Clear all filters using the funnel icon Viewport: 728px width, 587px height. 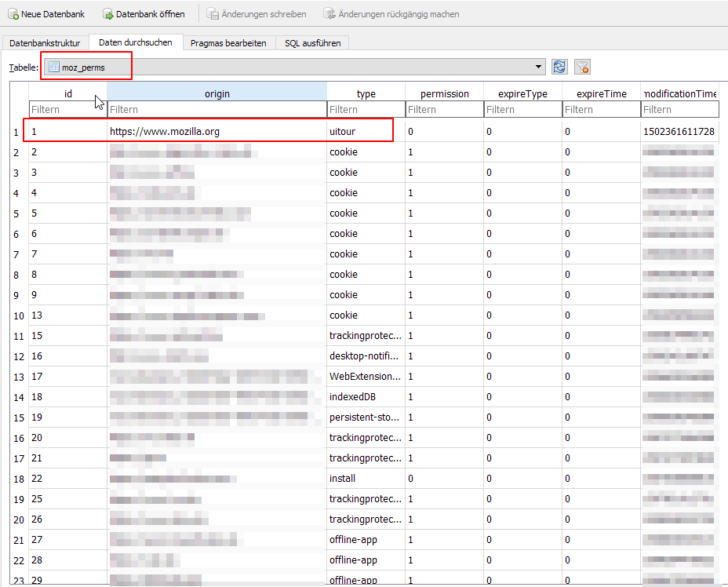coord(581,67)
